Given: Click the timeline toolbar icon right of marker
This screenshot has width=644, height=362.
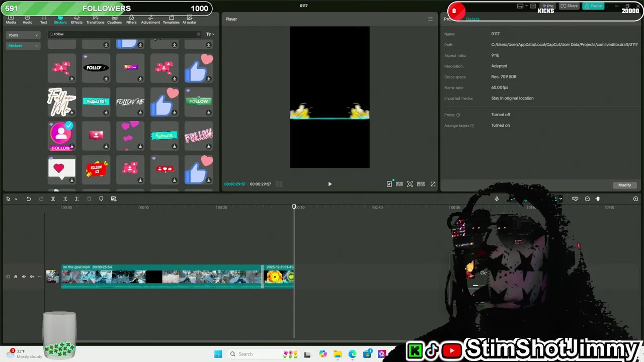Looking at the screenshot, I should point(114,199).
